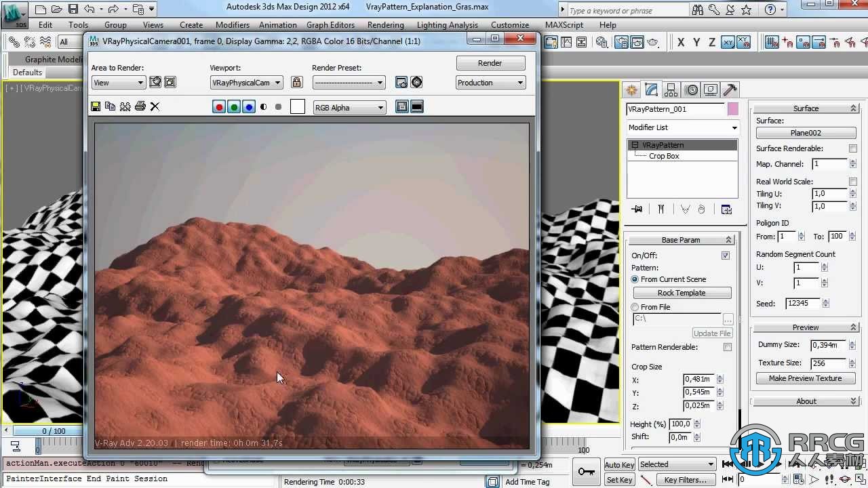Toggle the blue channel button

[249, 107]
